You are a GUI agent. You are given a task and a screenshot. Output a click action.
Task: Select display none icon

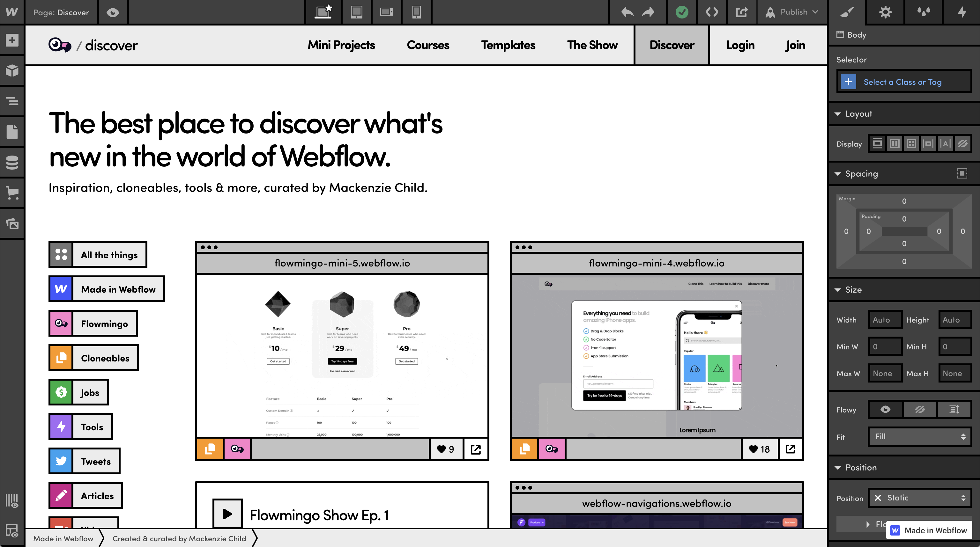point(962,144)
